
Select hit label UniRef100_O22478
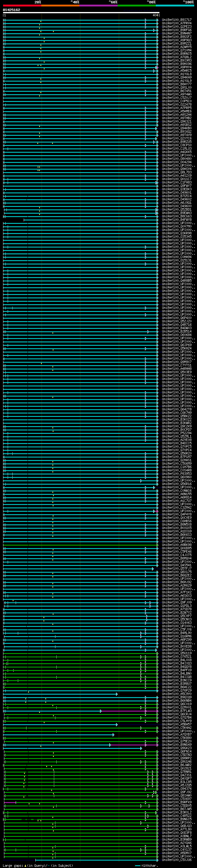click(177, 104)
